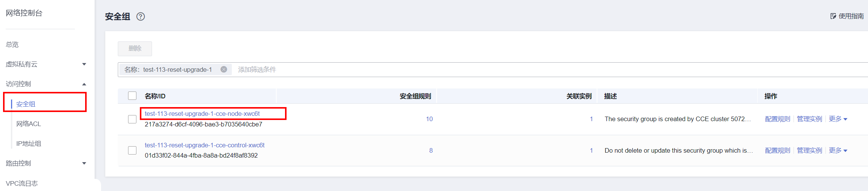Open 更多 dropdown for cce-control-xwc6t row
This screenshot has height=191, width=868.
coord(838,150)
